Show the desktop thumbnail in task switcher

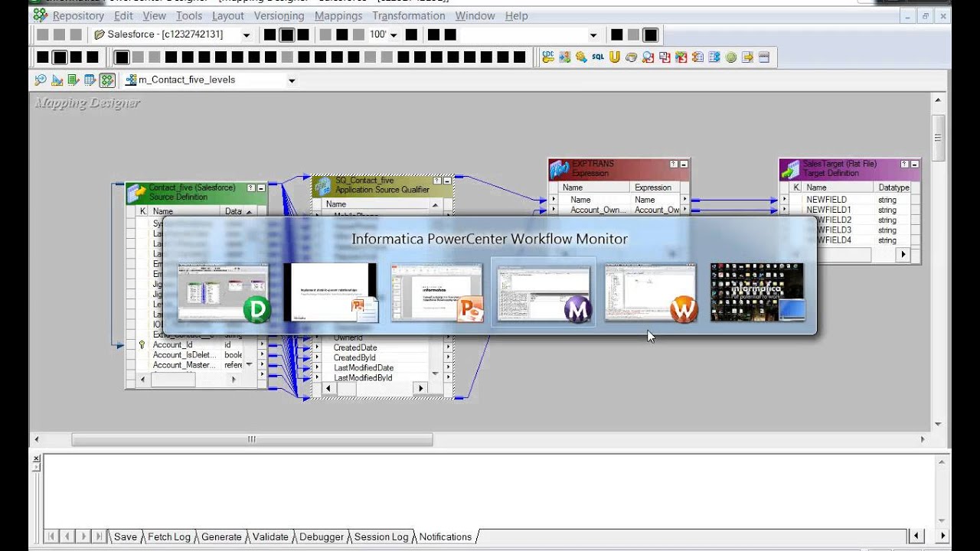757,293
